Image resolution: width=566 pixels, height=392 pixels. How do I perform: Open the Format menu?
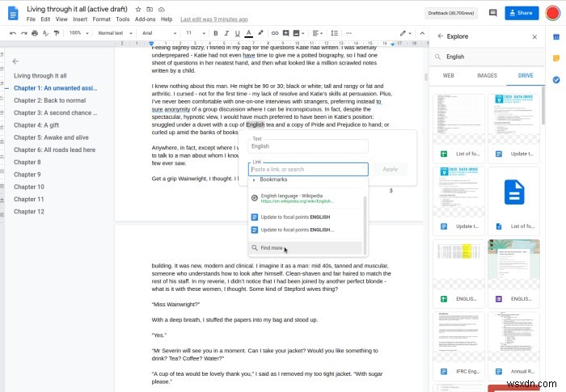click(101, 19)
